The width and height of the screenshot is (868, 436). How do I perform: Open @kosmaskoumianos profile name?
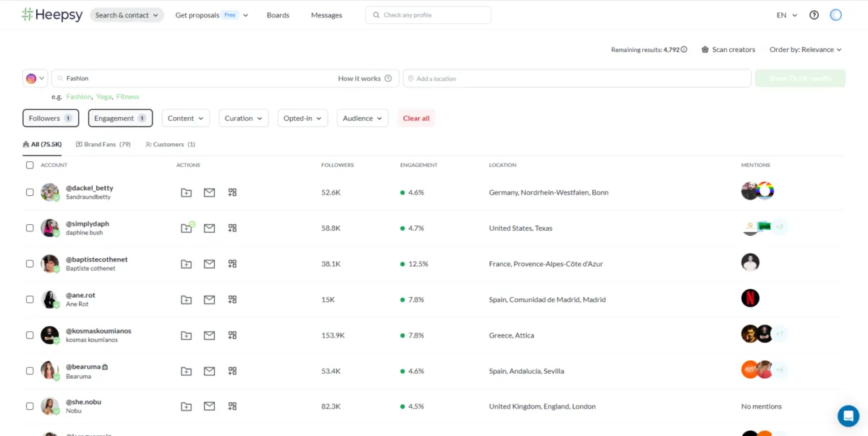(x=98, y=331)
